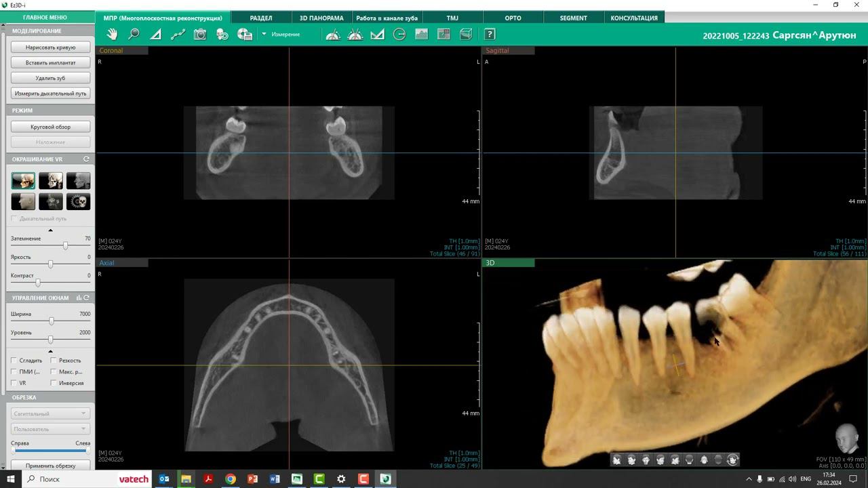Select third VR coloring preset thumbnail
The height and width of the screenshot is (488, 868).
(78, 180)
